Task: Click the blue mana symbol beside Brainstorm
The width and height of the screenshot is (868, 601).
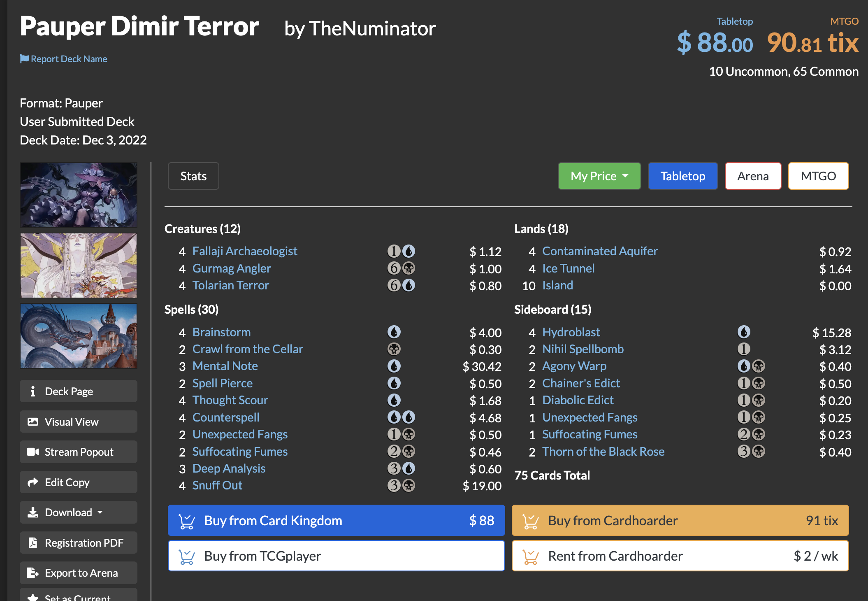Action: click(x=394, y=332)
